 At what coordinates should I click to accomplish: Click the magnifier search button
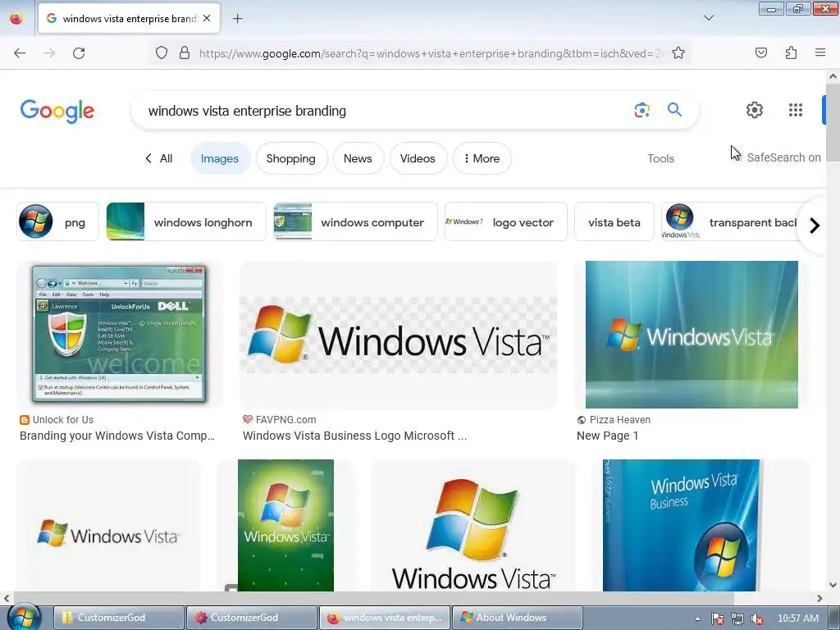[674, 110]
